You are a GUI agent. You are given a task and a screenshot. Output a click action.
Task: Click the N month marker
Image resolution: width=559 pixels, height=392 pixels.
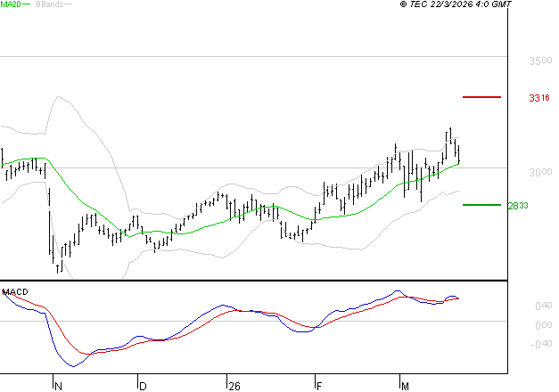(x=59, y=387)
